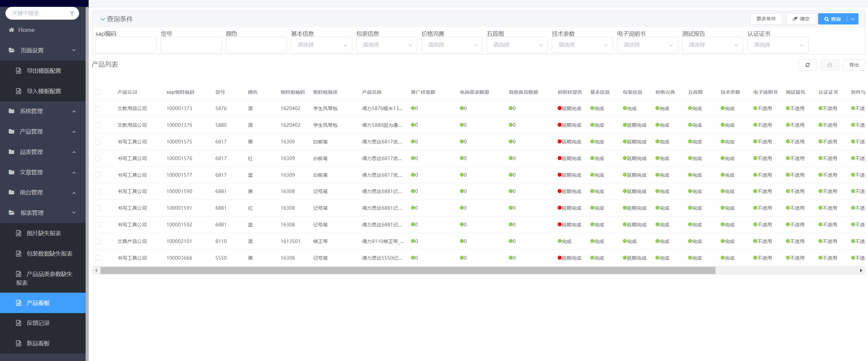
Task: Click the filter funnel icon in search
Action: (x=72, y=14)
